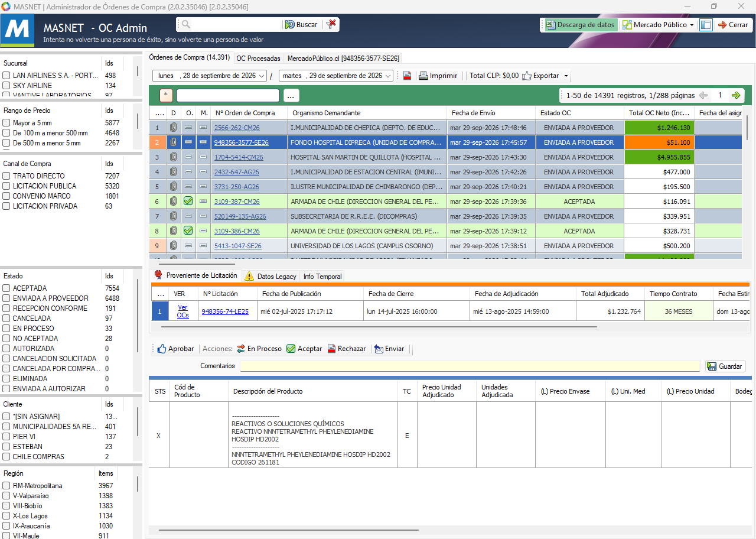Click the green accepted check icon in row 6
Screen dimensions: 756x539
coord(188,201)
